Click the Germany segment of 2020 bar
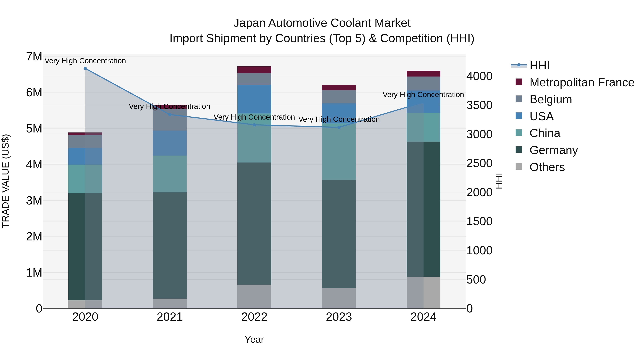 (x=85, y=247)
